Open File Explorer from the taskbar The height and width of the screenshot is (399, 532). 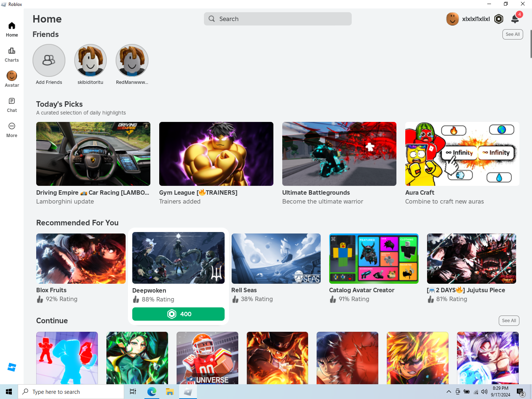[x=170, y=392]
